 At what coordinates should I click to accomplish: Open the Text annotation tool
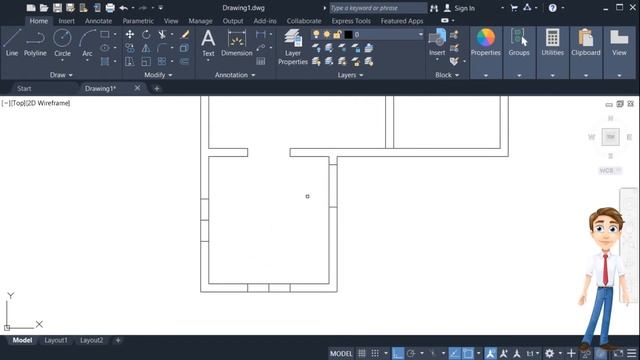(x=208, y=42)
